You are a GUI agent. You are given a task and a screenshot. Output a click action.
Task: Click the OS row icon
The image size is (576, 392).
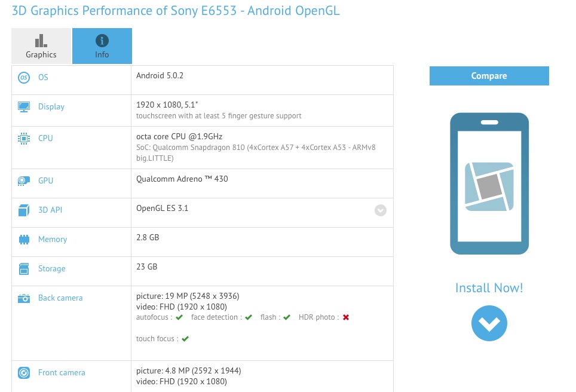tap(24, 77)
